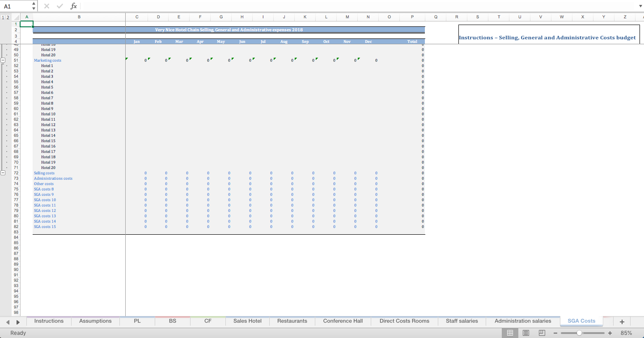
Task: Open the Assumptions sheet tab
Action: pos(95,321)
